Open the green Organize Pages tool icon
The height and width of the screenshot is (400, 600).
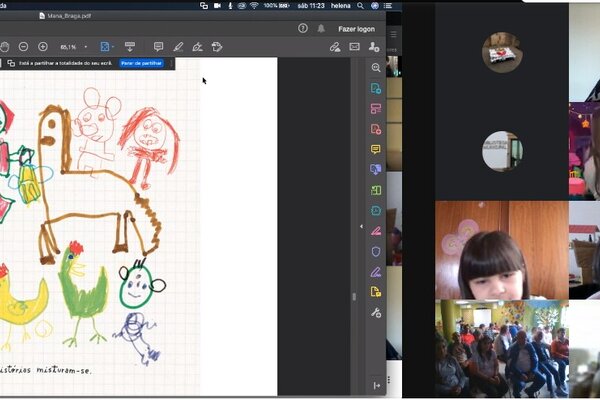pos(376,190)
